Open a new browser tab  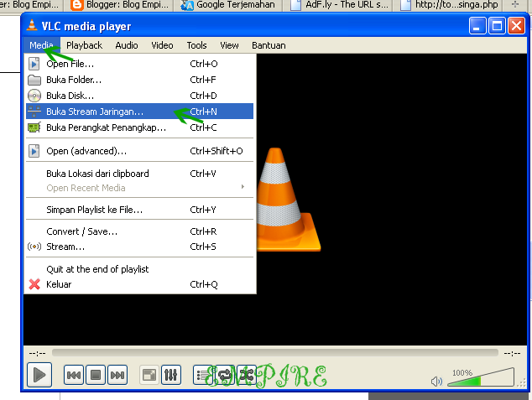(514, 4)
